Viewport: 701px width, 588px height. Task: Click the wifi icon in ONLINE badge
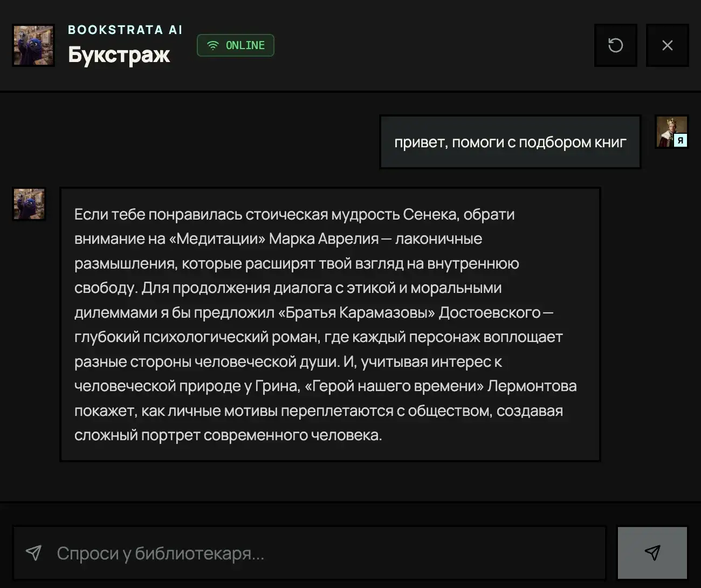[213, 45]
